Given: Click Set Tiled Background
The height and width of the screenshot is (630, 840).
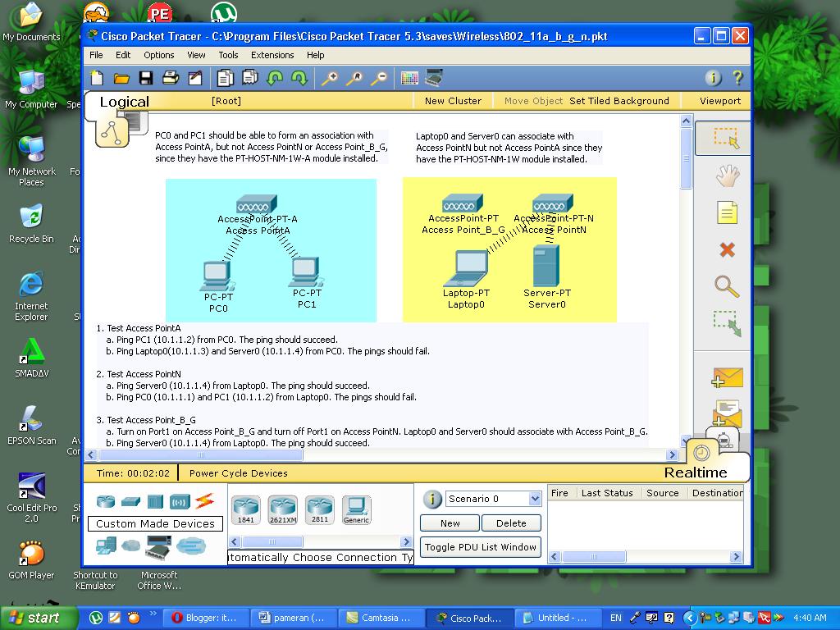Looking at the screenshot, I should 619,101.
